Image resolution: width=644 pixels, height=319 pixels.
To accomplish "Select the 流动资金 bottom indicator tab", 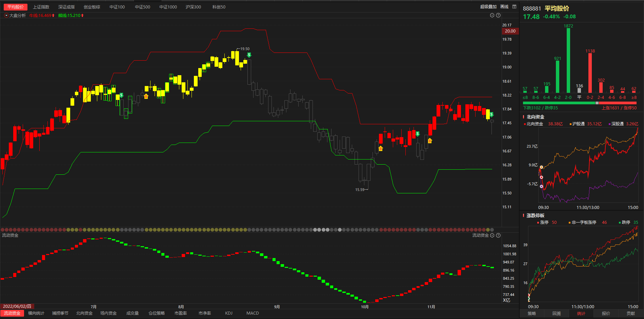I will point(12,313).
